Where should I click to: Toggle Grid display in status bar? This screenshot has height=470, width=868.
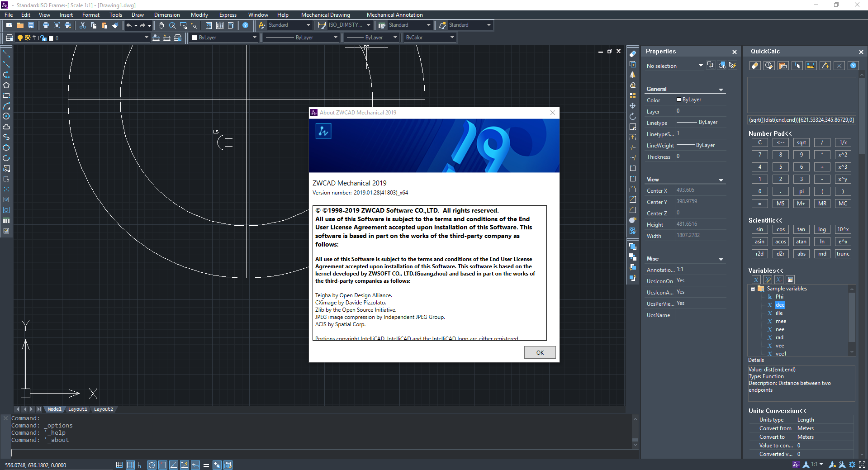[130, 465]
